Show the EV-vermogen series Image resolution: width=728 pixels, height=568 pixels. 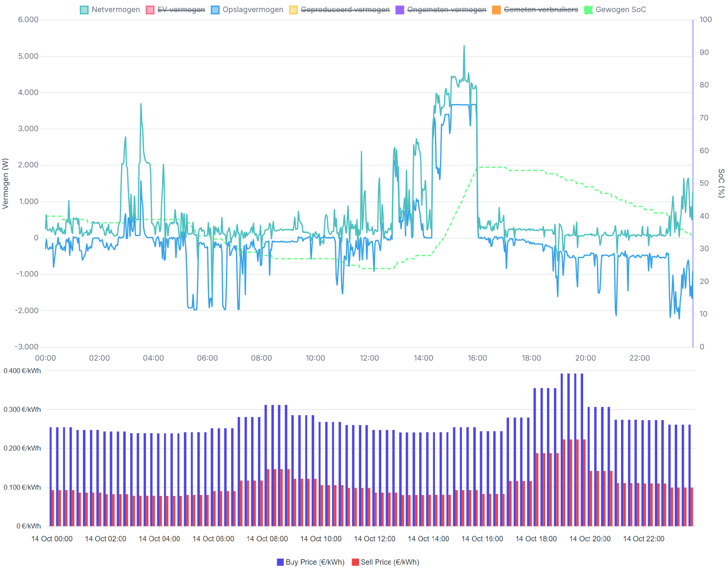(x=175, y=10)
